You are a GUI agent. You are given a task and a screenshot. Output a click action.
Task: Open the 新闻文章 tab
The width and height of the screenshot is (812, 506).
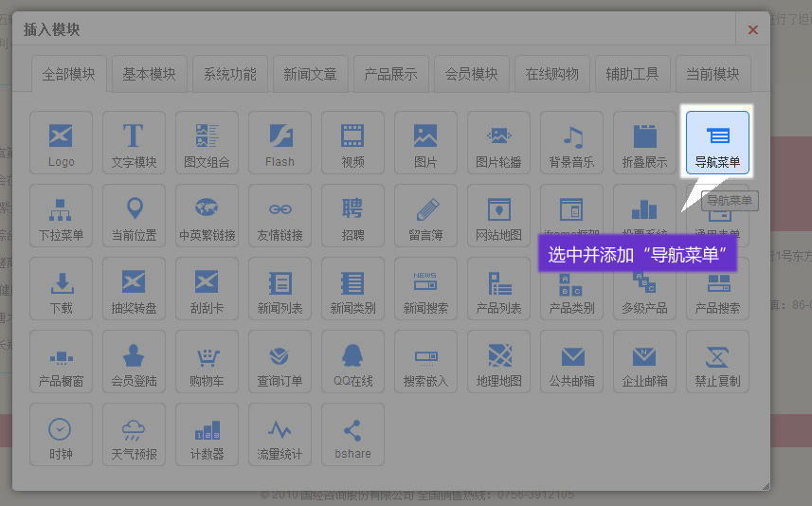(x=310, y=74)
